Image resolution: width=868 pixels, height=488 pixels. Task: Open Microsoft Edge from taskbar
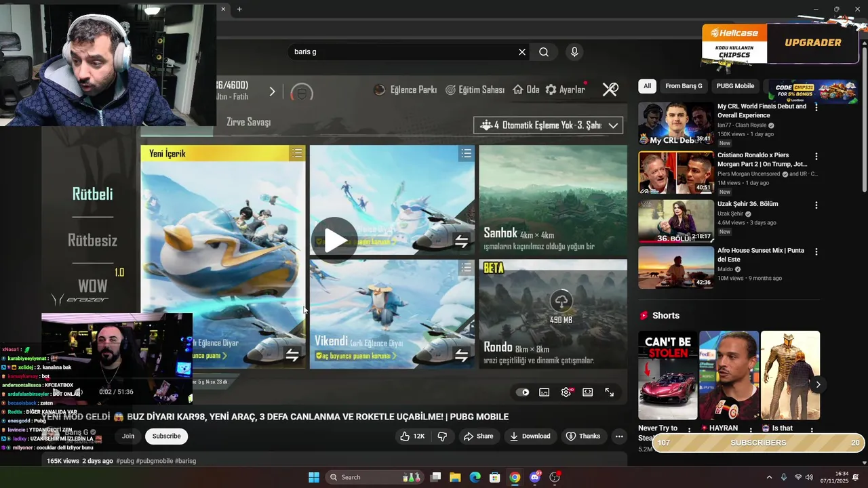(x=475, y=477)
